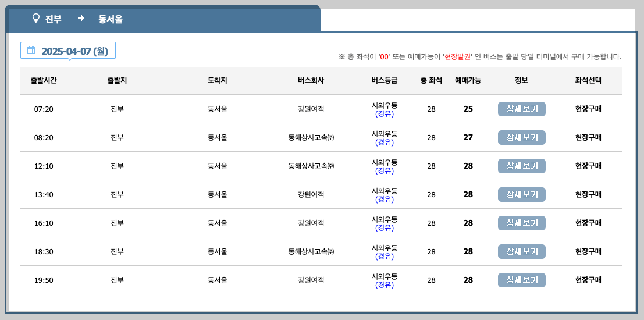This screenshot has width=644, height=320.
Task: Click the 버스회사 column header
Action: point(311,80)
